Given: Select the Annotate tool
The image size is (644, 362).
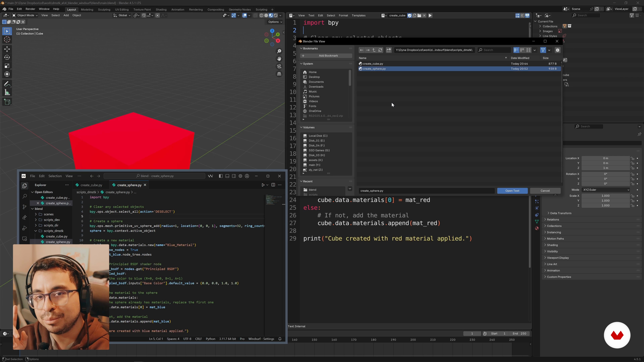Looking at the screenshot, I should click(x=7, y=84).
